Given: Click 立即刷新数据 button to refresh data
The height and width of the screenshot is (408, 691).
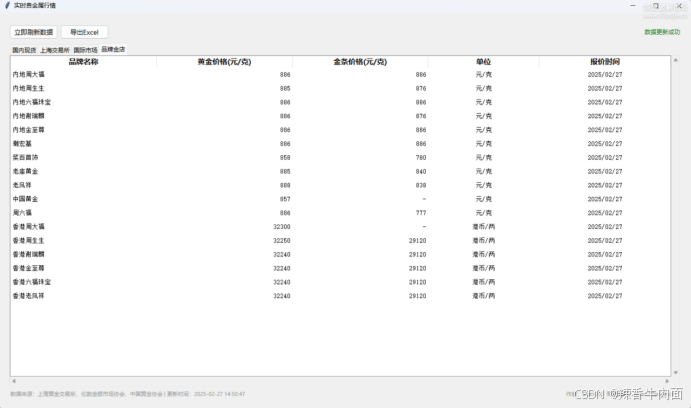Looking at the screenshot, I should [x=33, y=32].
